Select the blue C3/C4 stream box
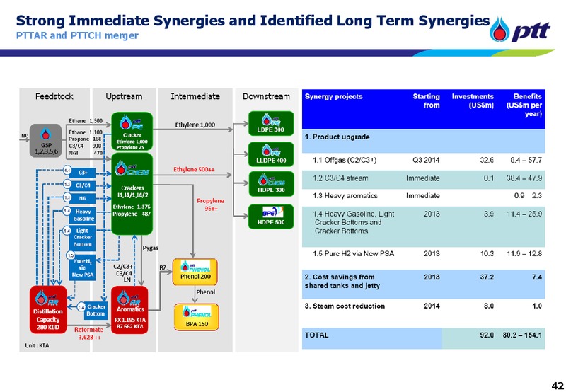Screen dimensions: 566x392 tap(82, 185)
